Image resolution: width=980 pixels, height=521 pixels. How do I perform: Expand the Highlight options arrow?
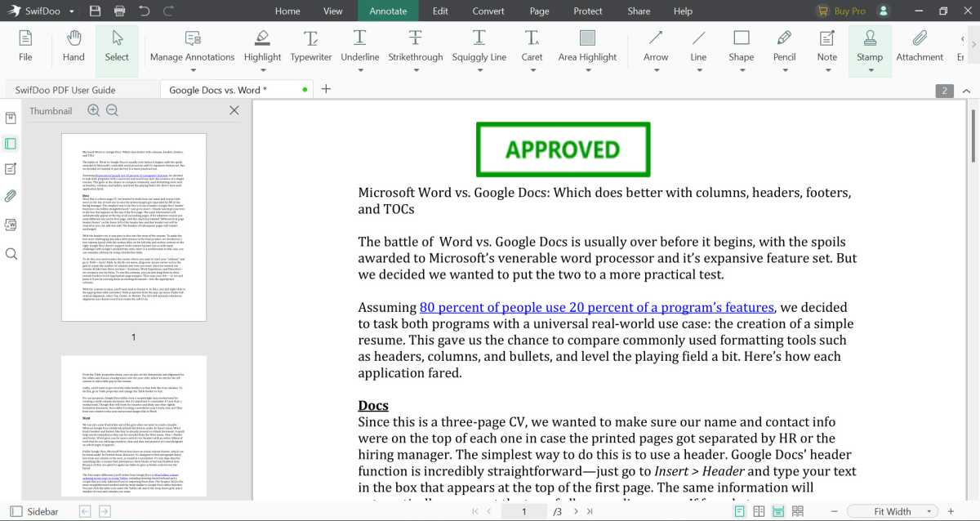(x=262, y=70)
